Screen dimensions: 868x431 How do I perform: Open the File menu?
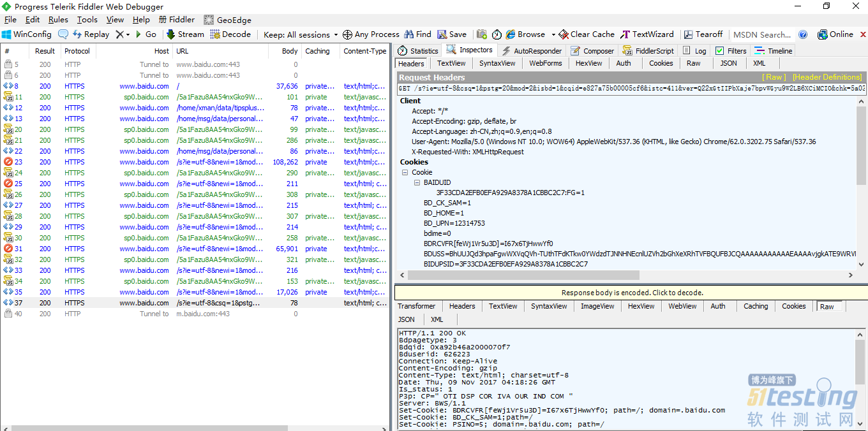[x=10, y=20]
